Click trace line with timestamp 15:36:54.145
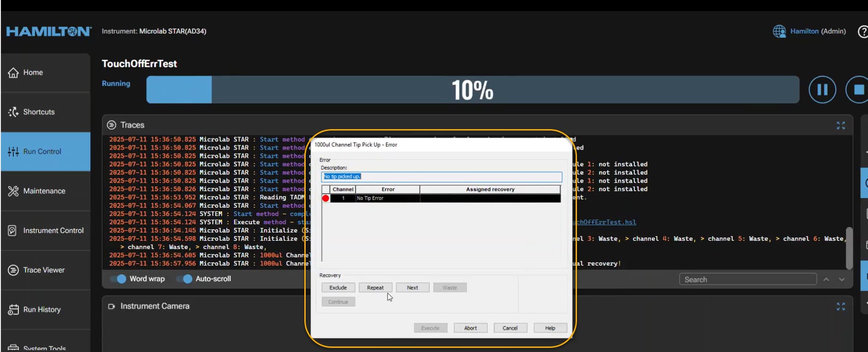Image resolution: width=868 pixels, height=352 pixels. pyautogui.click(x=209, y=230)
